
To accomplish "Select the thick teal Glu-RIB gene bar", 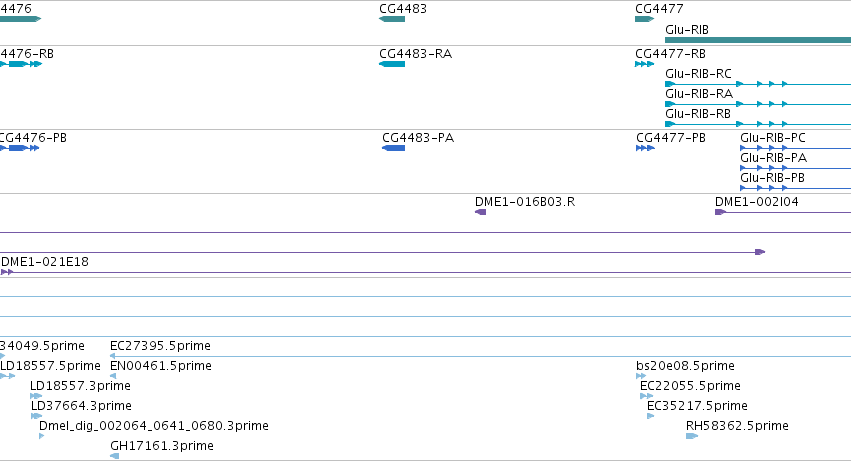I will [758, 40].
